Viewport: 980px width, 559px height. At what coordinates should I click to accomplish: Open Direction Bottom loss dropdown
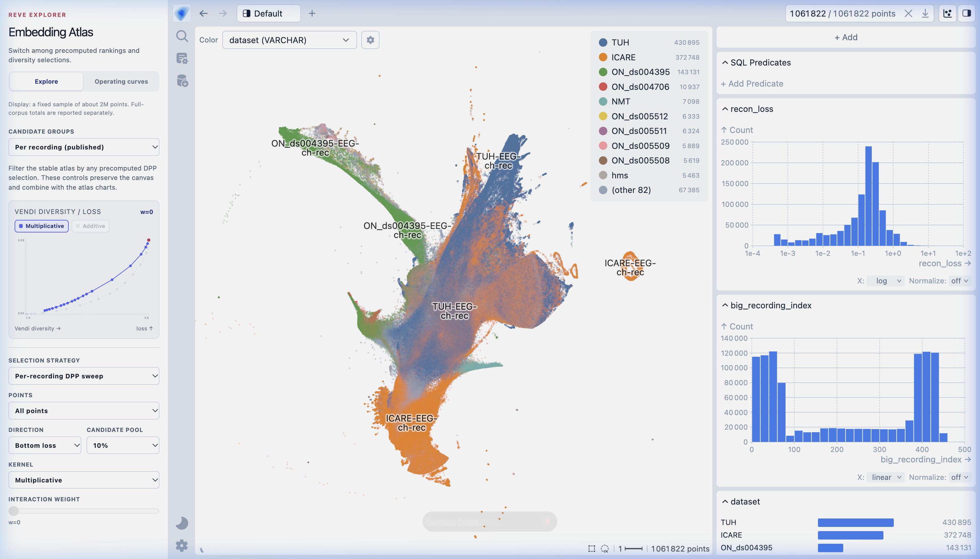click(44, 446)
